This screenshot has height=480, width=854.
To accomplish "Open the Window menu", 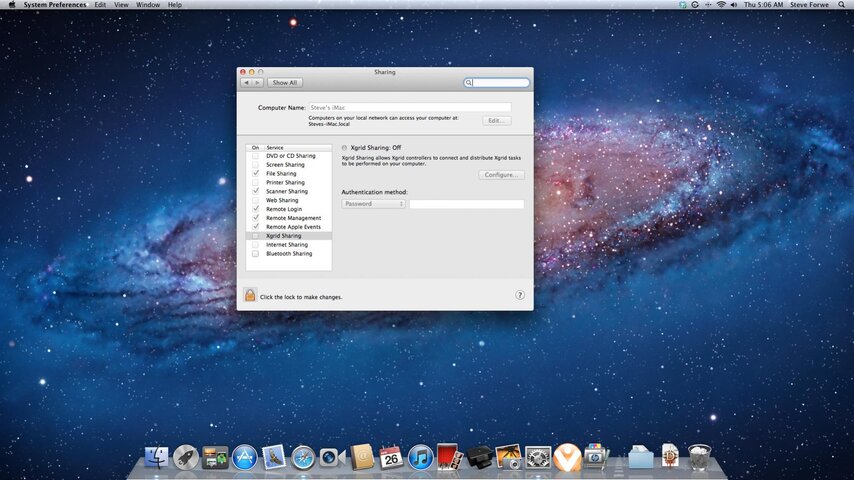I will (148, 4).
